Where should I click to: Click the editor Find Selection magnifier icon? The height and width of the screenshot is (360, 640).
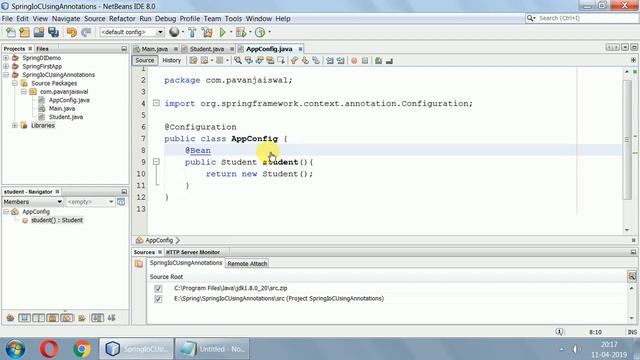coord(238,60)
